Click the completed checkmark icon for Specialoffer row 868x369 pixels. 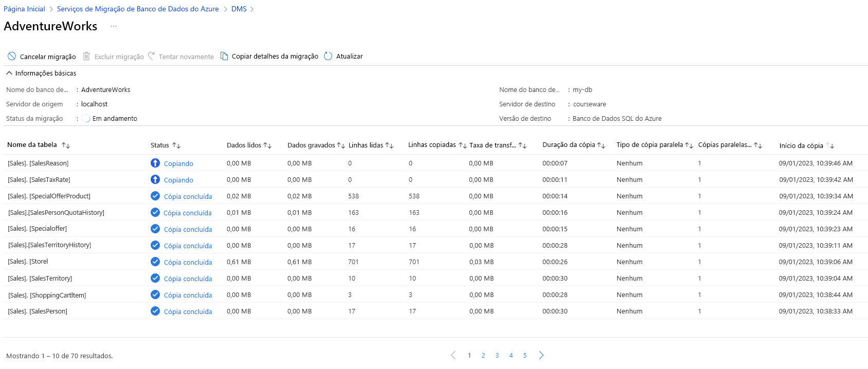[x=155, y=229]
